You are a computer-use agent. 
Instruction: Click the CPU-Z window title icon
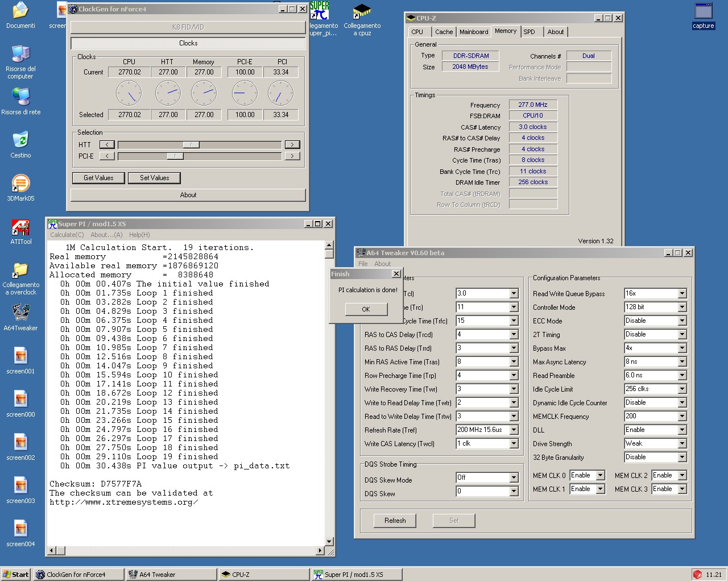(x=411, y=18)
